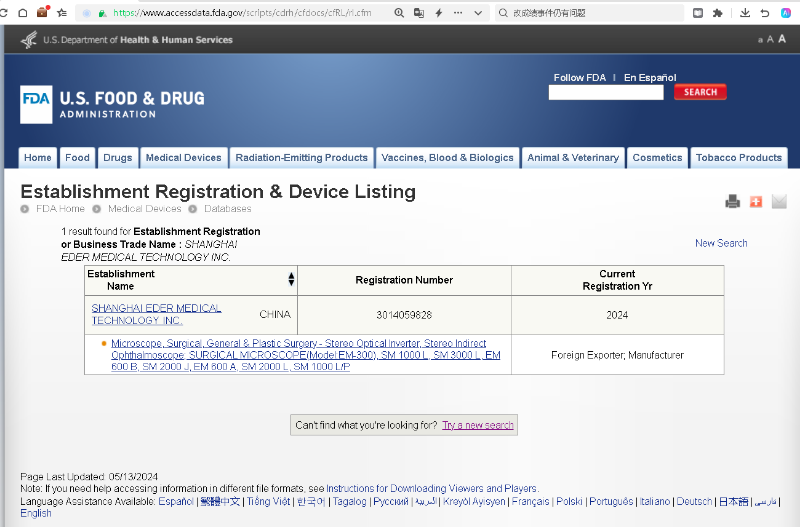800x527 pixels.
Task: Open the Animal & Veterinary tab
Action: (573, 158)
